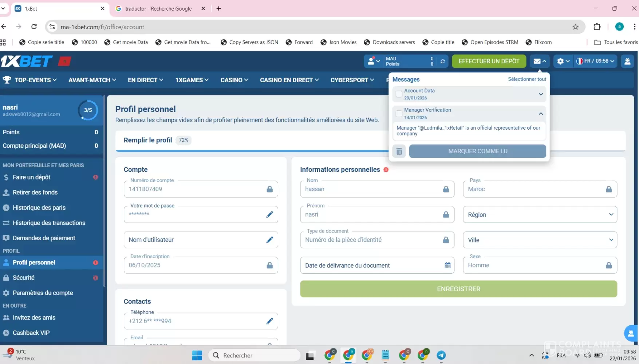Open the Telegram icon in the taskbar
This screenshot has height=364, width=639.
(441, 355)
